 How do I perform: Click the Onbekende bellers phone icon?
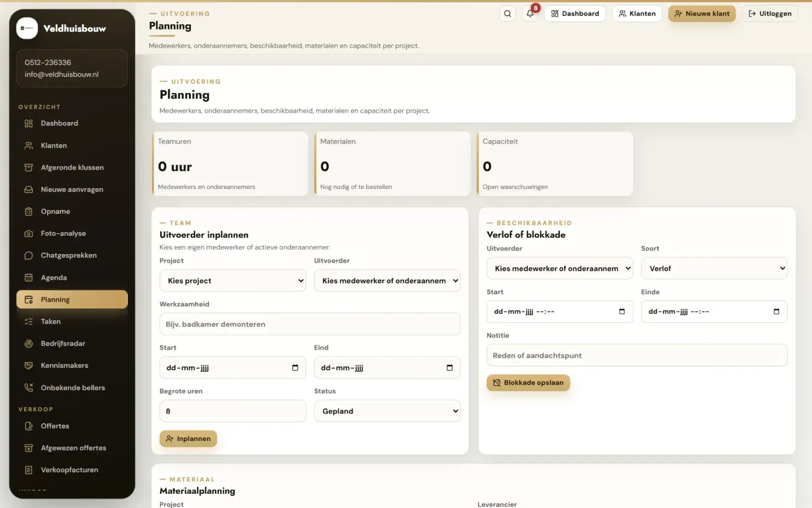click(x=28, y=388)
